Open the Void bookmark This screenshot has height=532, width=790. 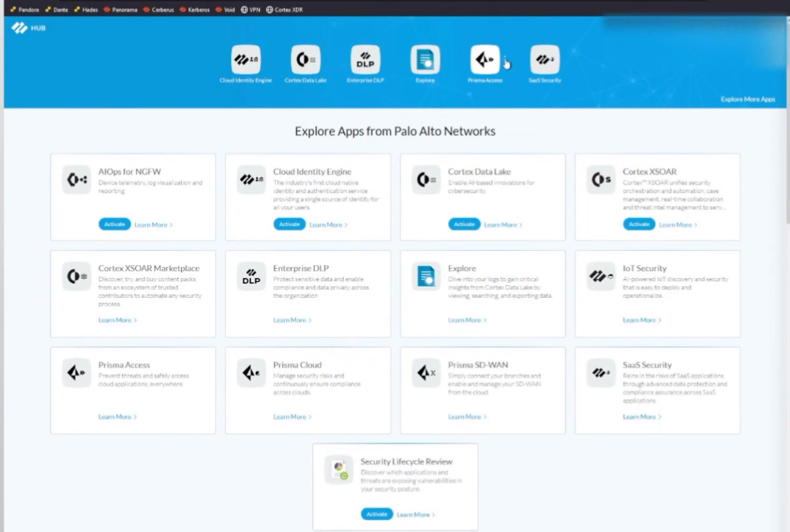pos(225,9)
